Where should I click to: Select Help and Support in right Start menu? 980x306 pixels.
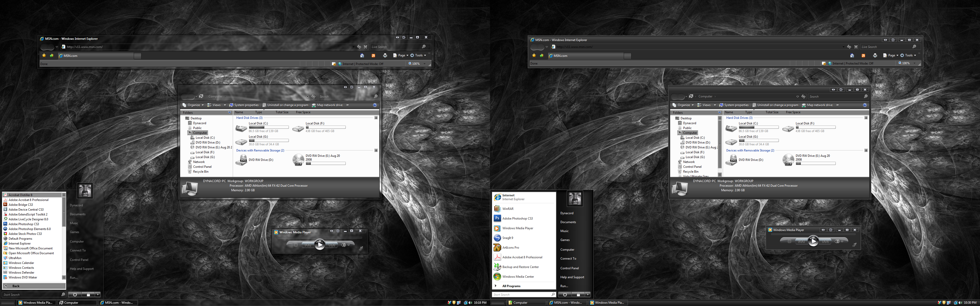click(572, 277)
